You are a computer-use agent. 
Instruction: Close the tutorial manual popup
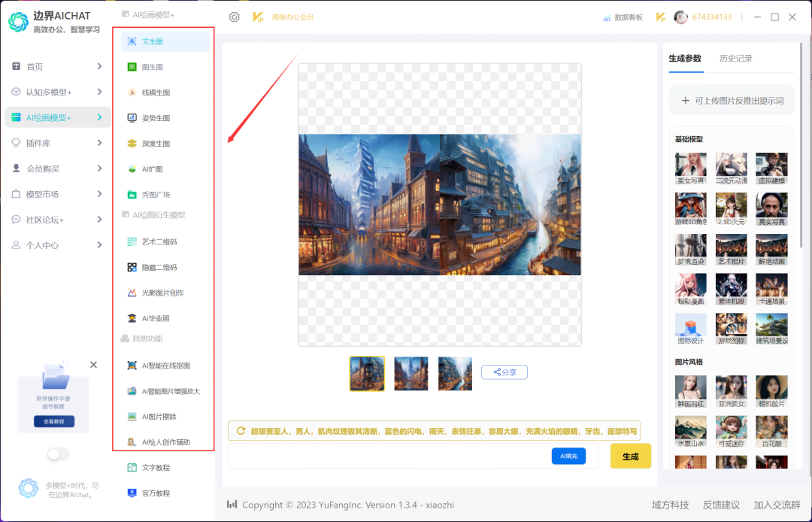tap(93, 365)
